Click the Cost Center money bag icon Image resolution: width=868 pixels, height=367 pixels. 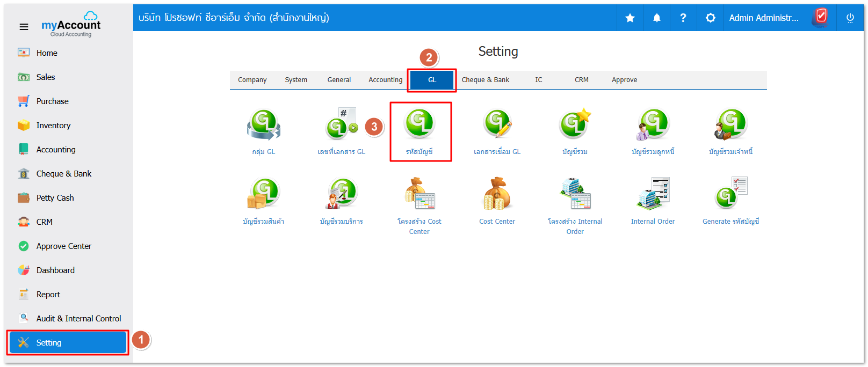pos(497,194)
